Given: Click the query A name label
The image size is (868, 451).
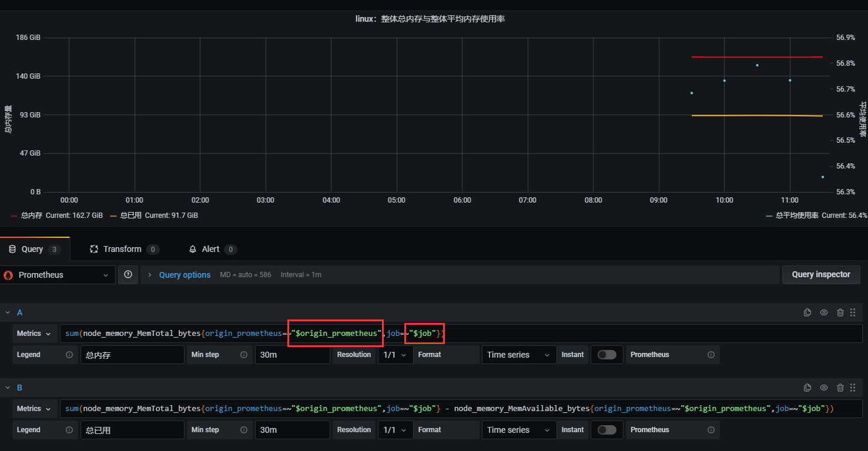Looking at the screenshot, I should [x=19, y=312].
